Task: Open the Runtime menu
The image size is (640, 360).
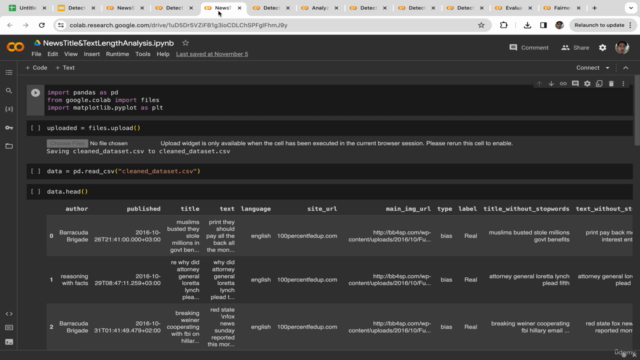Action: tap(117, 54)
